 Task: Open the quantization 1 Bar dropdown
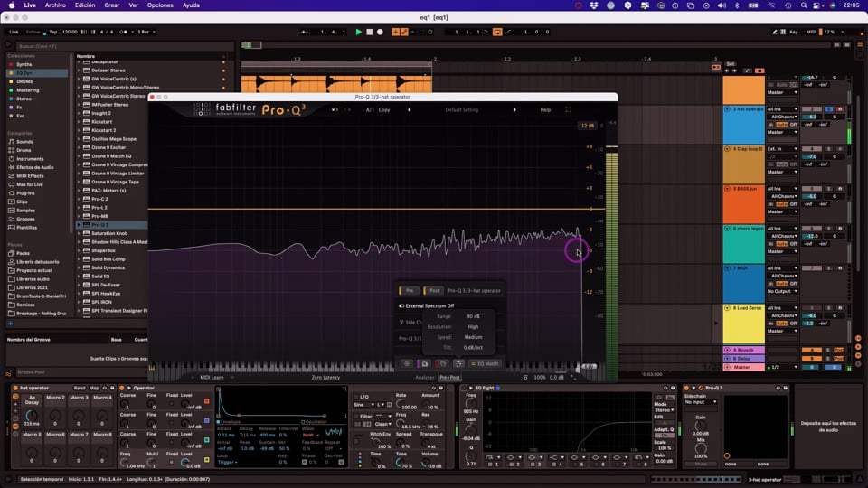146,33
